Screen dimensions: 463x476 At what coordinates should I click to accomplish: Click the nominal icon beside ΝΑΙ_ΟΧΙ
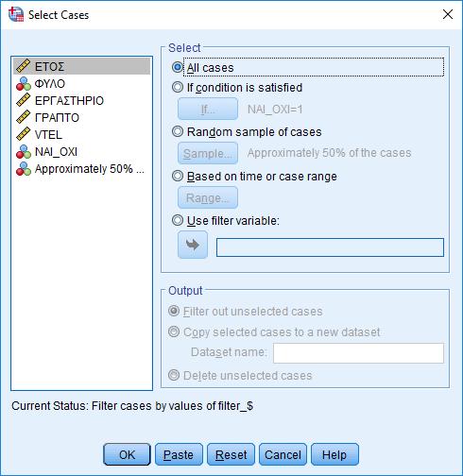pyautogui.click(x=24, y=151)
